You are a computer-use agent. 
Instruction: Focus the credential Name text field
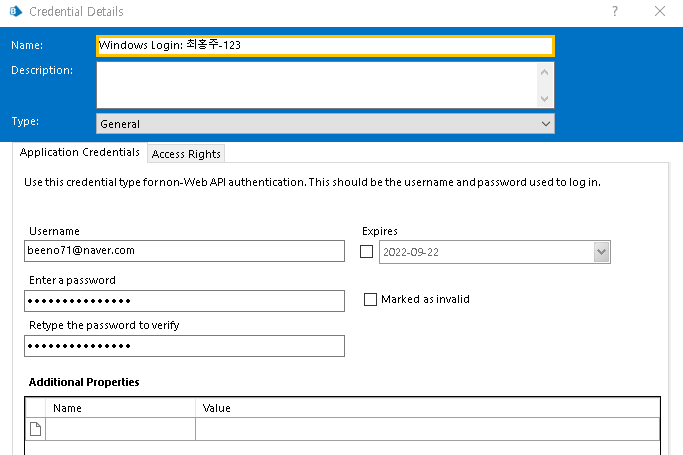click(x=325, y=46)
